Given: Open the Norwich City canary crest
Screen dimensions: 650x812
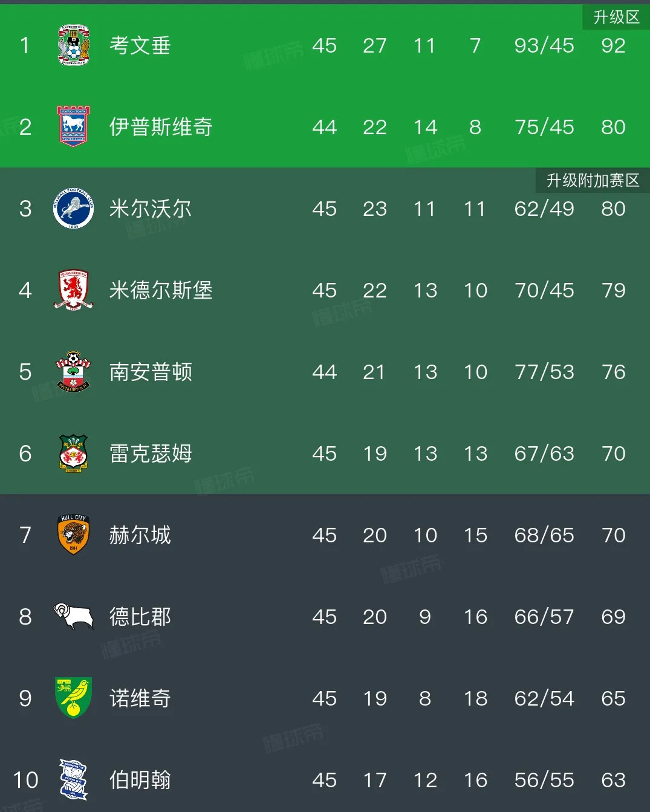Looking at the screenshot, I should coord(73,698).
